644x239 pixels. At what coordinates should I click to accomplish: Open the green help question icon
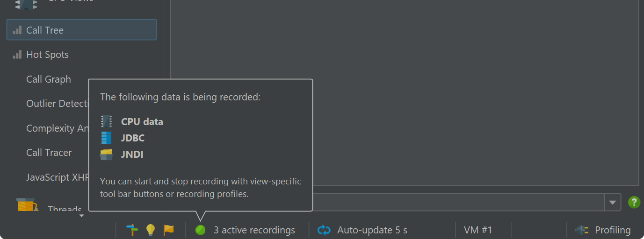[x=634, y=202]
